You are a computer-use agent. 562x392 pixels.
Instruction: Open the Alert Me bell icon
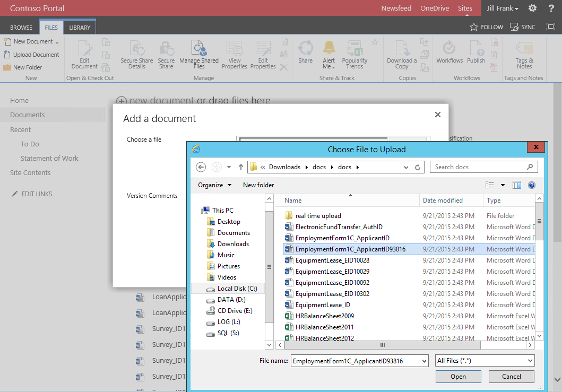(x=328, y=48)
